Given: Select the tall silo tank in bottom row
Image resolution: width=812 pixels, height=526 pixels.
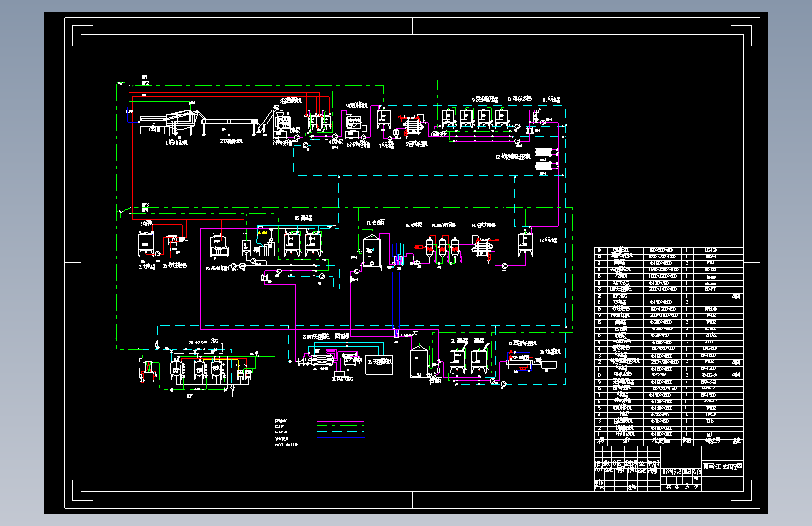Looking at the screenshot, I should (x=419, y=360).
